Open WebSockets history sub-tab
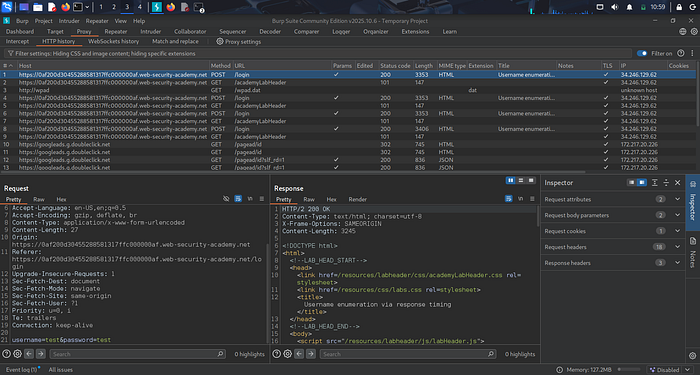 coord(113,41)
